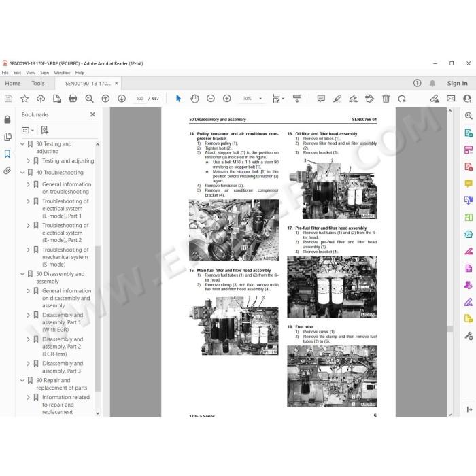Click the security lock panel icon
This screenshot has width=476, height=476.
pyautogui.click(x=7, y=120)
